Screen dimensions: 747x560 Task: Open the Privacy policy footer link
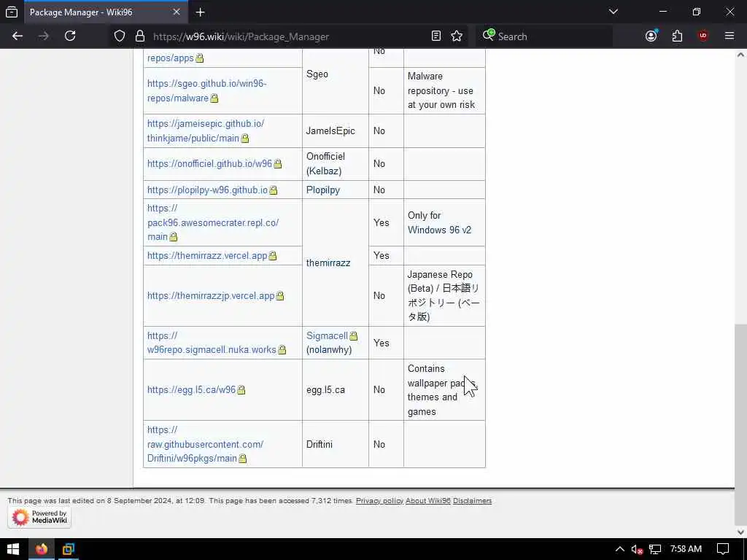click(x=379, y=501)
